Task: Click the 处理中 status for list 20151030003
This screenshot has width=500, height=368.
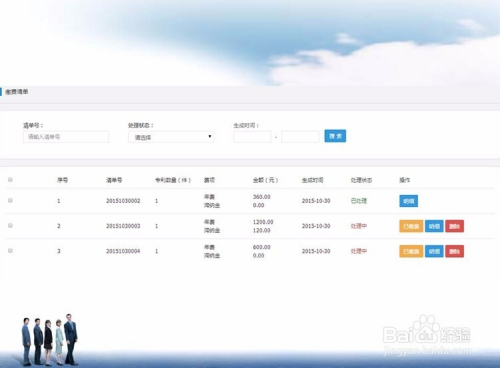Action: (359, 226)
